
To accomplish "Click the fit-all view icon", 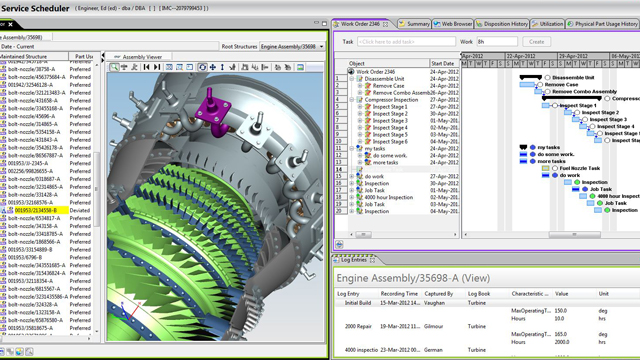I will pyautogui.click(x=169, y=67).
